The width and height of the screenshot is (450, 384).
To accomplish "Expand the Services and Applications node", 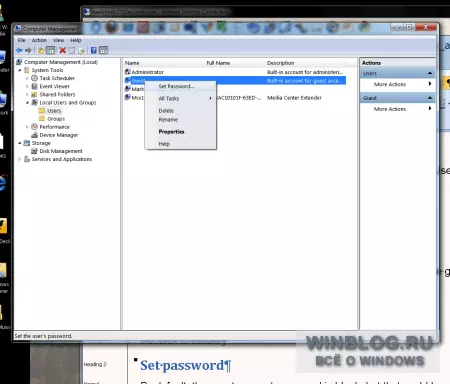I will click(20, 159).
